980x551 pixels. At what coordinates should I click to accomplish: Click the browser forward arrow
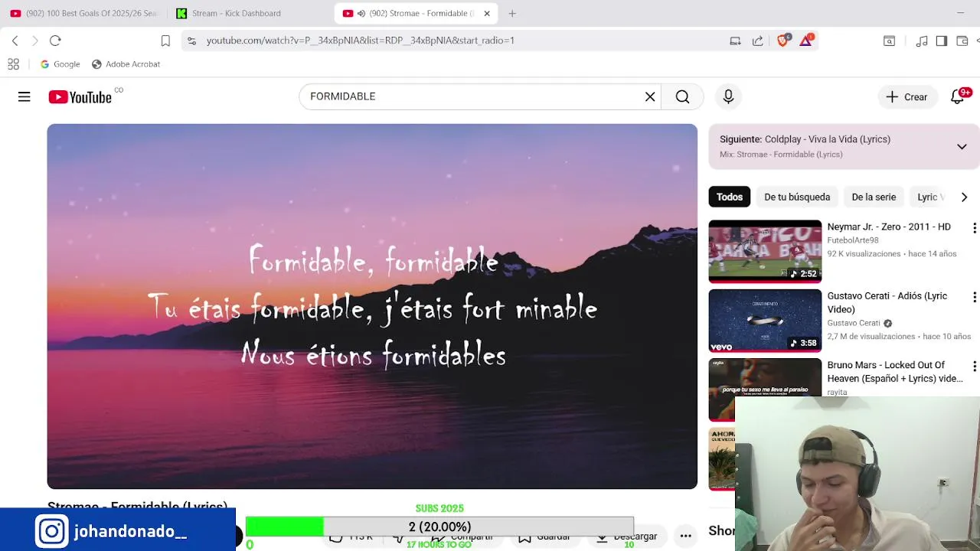coord(34,41)
